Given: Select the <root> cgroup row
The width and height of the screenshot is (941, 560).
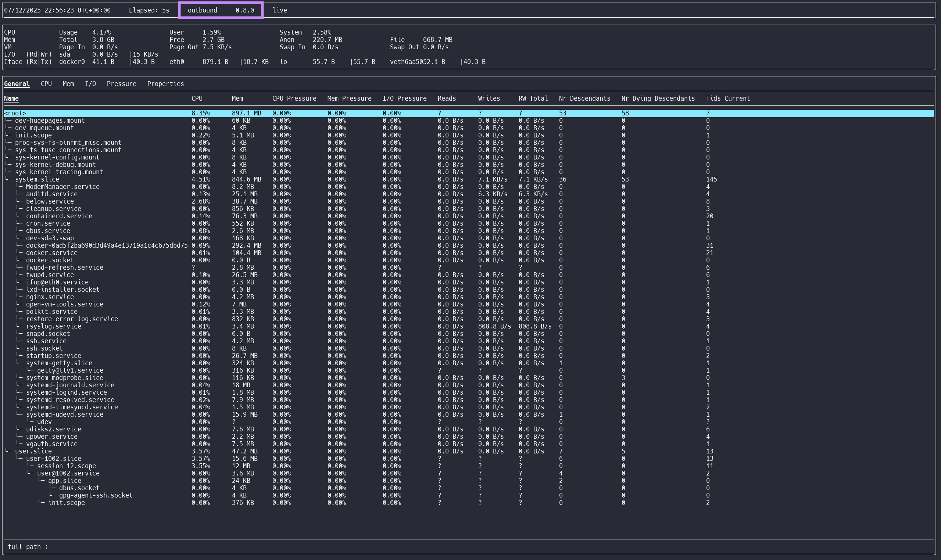Looking at the screenshot, I should (x=15, y=113).
